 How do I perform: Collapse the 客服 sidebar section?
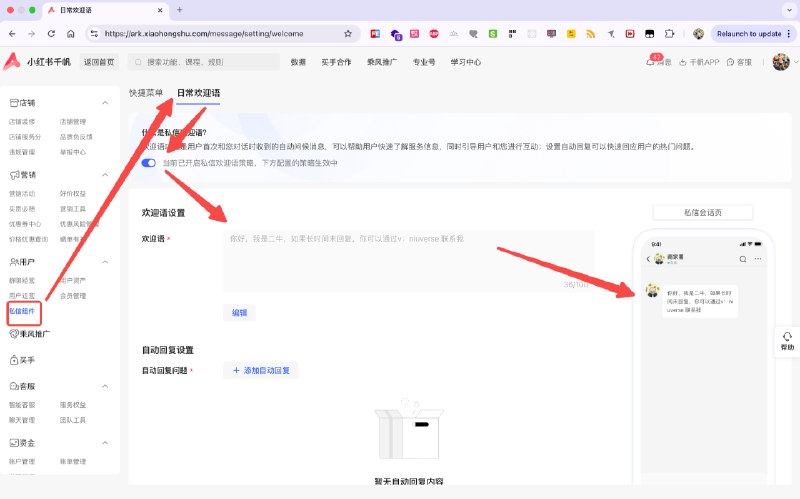[x=105, y=386]
